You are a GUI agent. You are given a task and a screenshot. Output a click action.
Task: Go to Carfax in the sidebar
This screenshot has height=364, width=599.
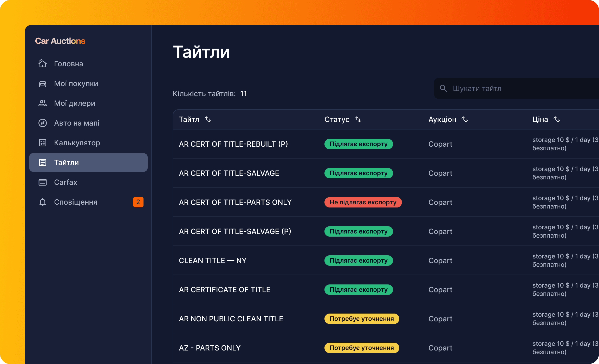tap(66, 182)
